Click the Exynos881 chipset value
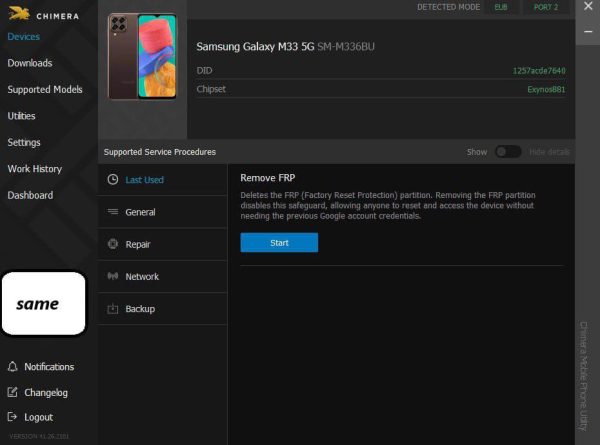 click(x=546, y=90)
